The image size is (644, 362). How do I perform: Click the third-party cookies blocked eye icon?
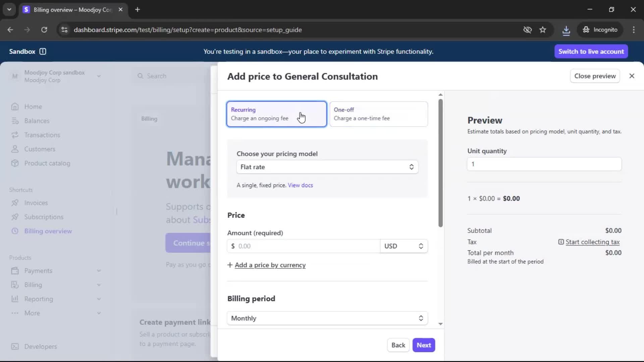click(x=527, y=30)
